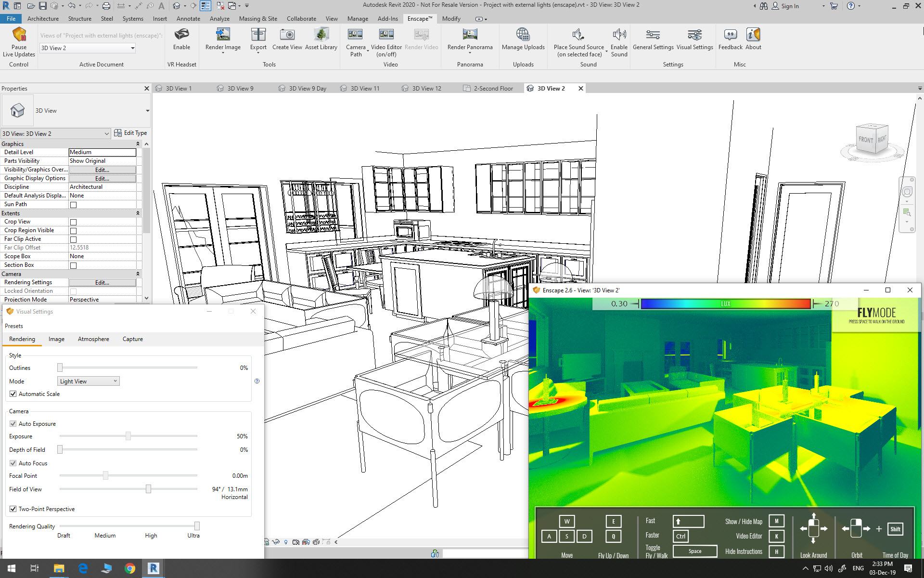Click the Detail Level Medium field
924x578 pixels.
point(103,152)
